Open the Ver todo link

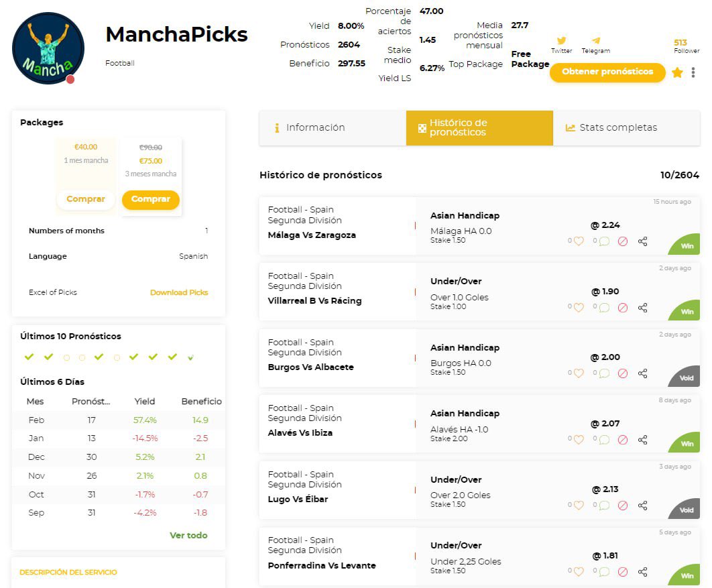coord(188,535)
